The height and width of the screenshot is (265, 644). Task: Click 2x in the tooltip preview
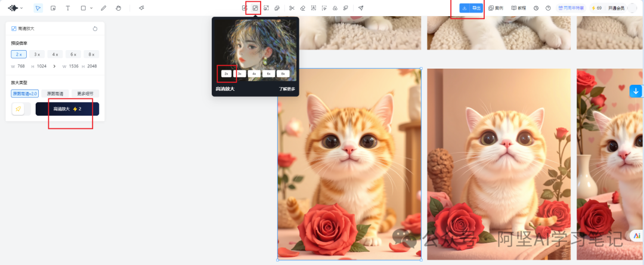tap(227, 74)
